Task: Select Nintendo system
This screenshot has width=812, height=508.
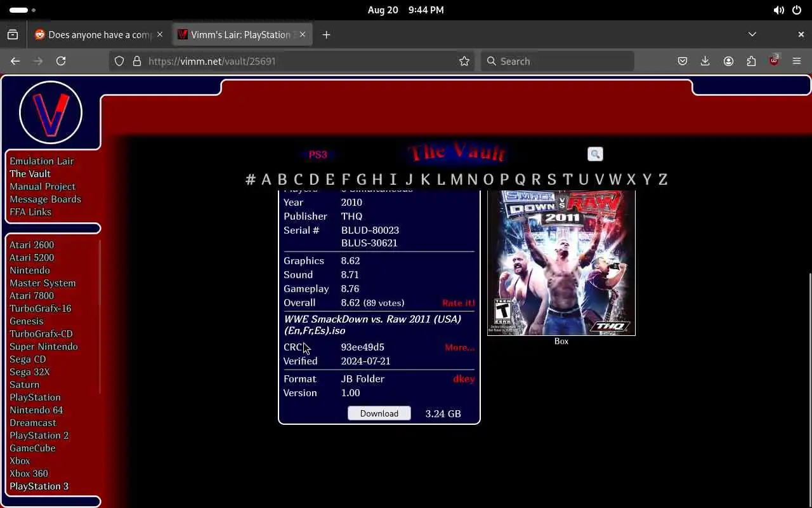Action: [x=30, y=271]
